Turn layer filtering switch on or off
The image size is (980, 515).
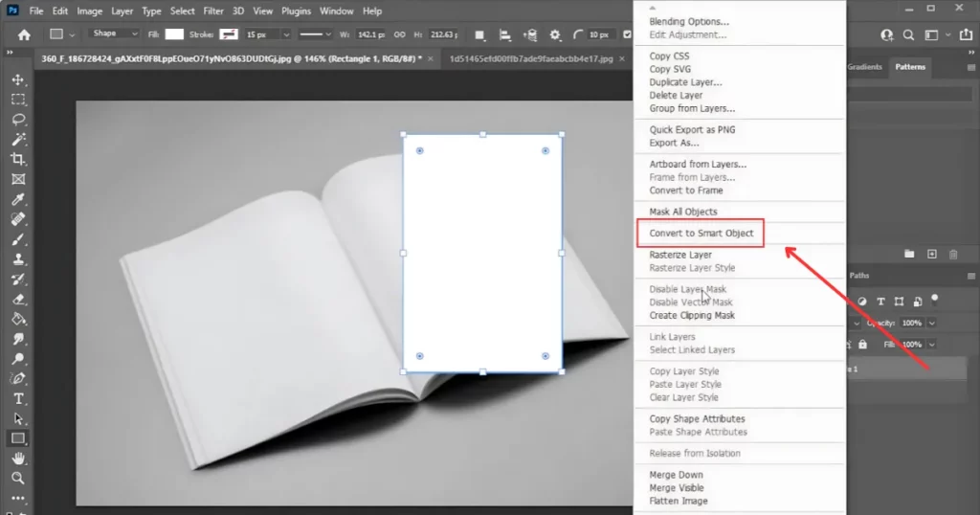pos(935,299)
